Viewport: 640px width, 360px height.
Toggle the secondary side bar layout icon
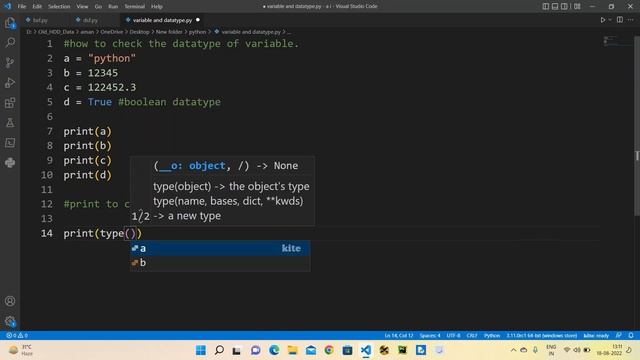[x=564, y=6]
